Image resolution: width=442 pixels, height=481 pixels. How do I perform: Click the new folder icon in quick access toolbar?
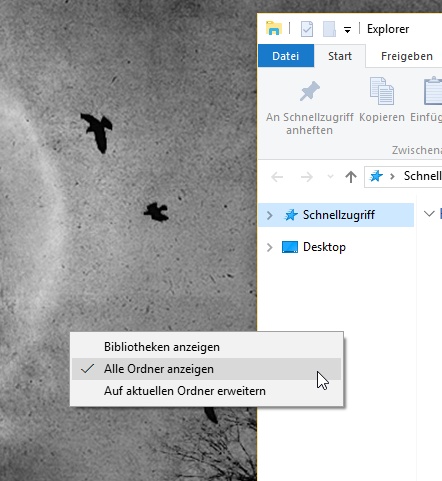point(329,29)
